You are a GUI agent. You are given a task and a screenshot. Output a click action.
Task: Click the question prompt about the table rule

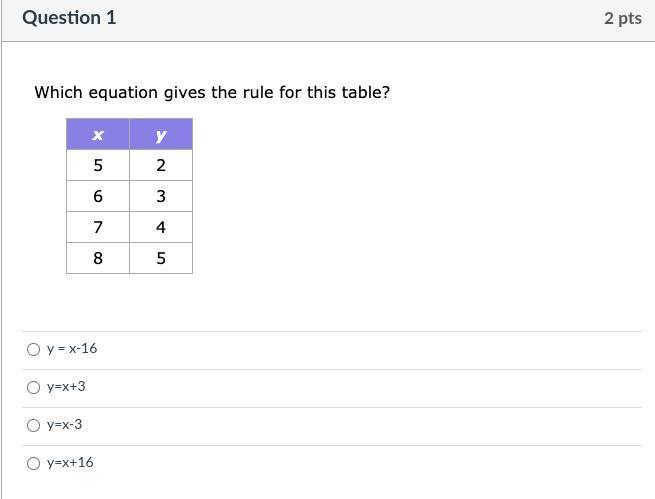pyautogui.click(x=212, y=92)
